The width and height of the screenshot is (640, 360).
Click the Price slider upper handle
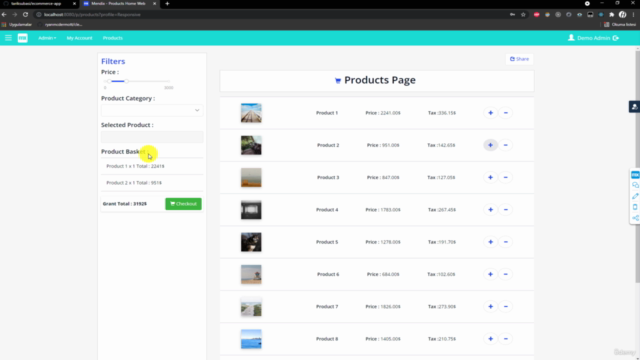(x=127, y=81)
